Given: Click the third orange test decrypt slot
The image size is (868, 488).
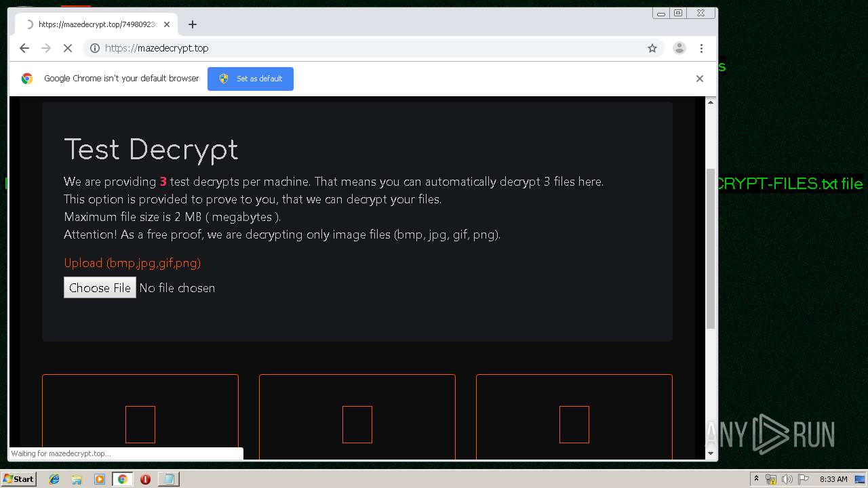Looking at the screenshot, I should click(x=574, y=418).
